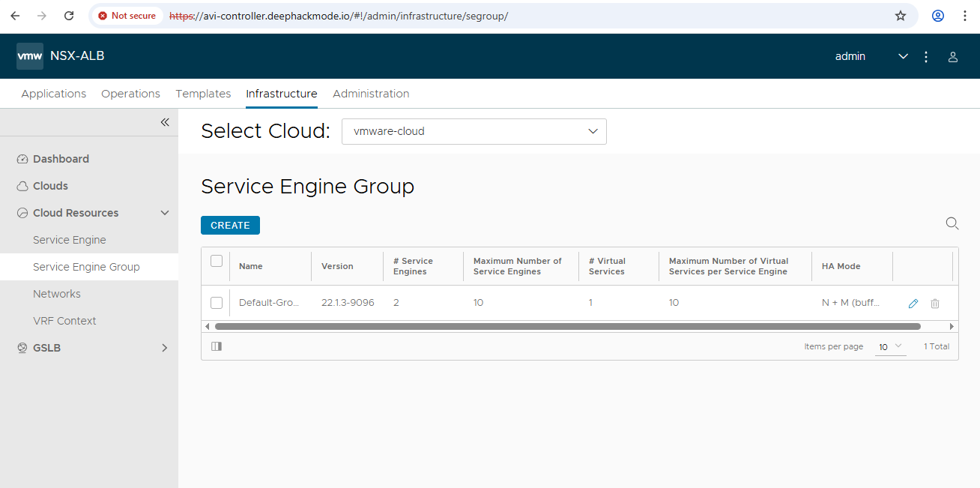The height and width of the screenshot is (488, 980).
Task: Collapse the Cloud Resources section
Action: (x=165, y=213)
